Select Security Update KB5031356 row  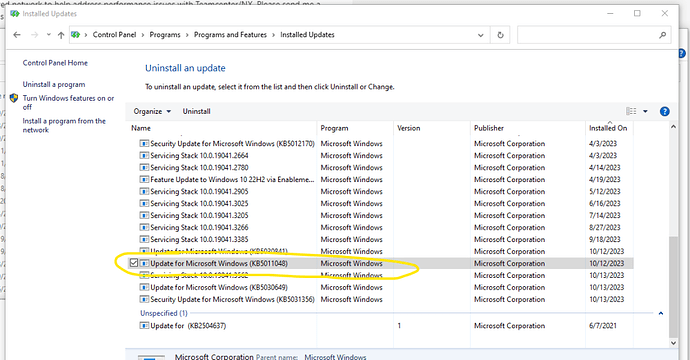pos(381,299)
